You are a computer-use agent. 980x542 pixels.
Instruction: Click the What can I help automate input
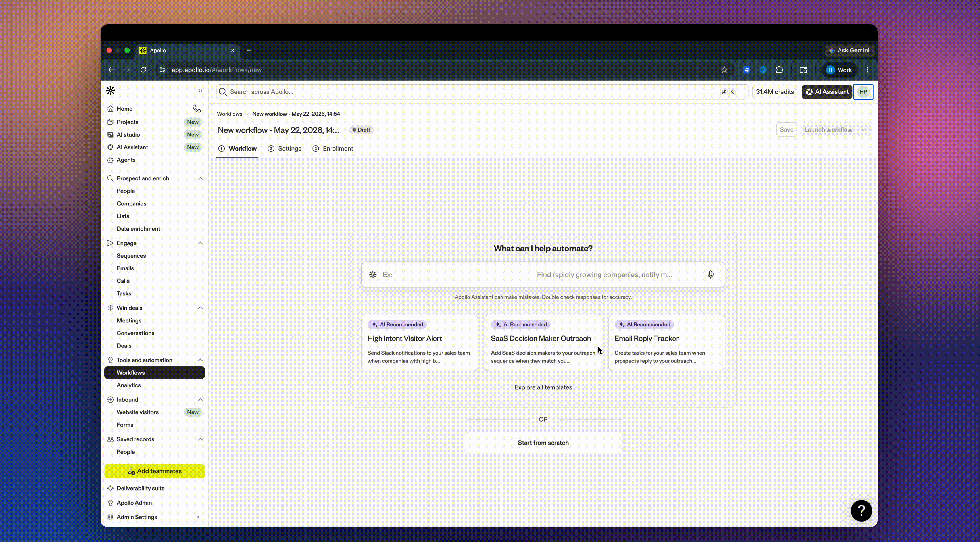coord(543,275)
